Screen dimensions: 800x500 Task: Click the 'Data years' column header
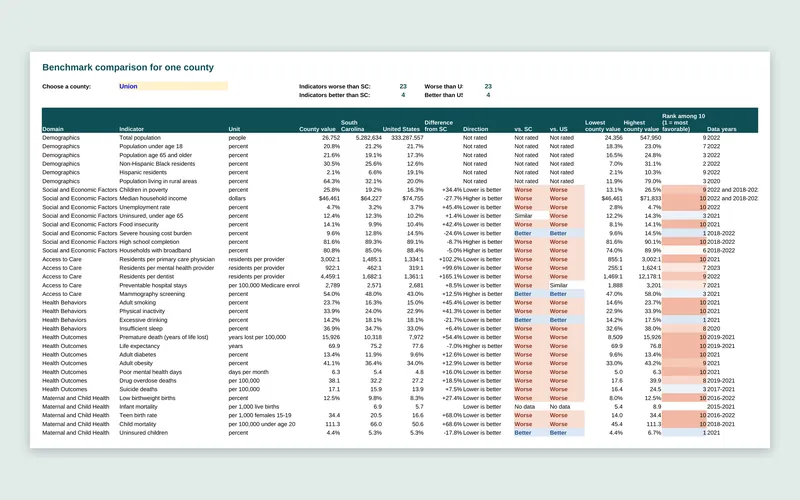coord(721,129)
